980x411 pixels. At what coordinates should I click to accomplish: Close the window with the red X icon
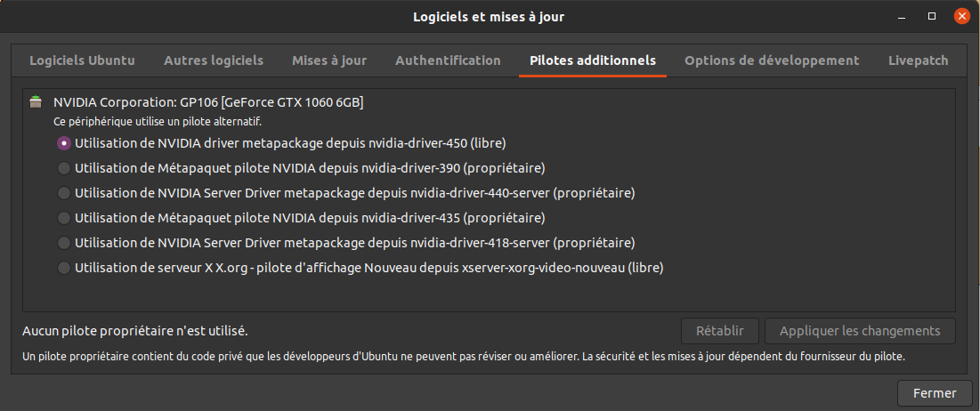coord(961,16)
